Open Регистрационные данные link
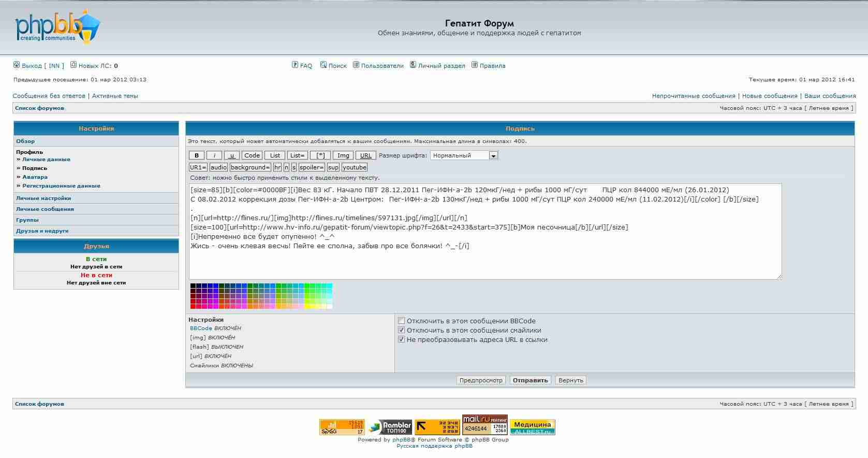The image size is (868, 458). pos(61,185)
